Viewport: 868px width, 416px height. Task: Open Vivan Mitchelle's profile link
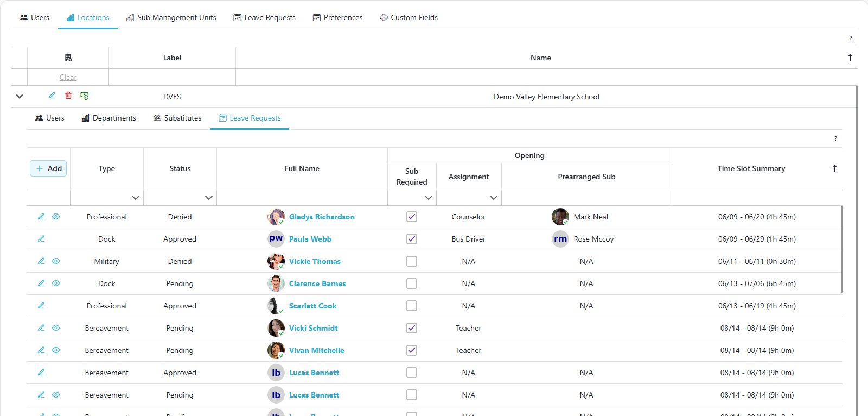pos(316,350)
